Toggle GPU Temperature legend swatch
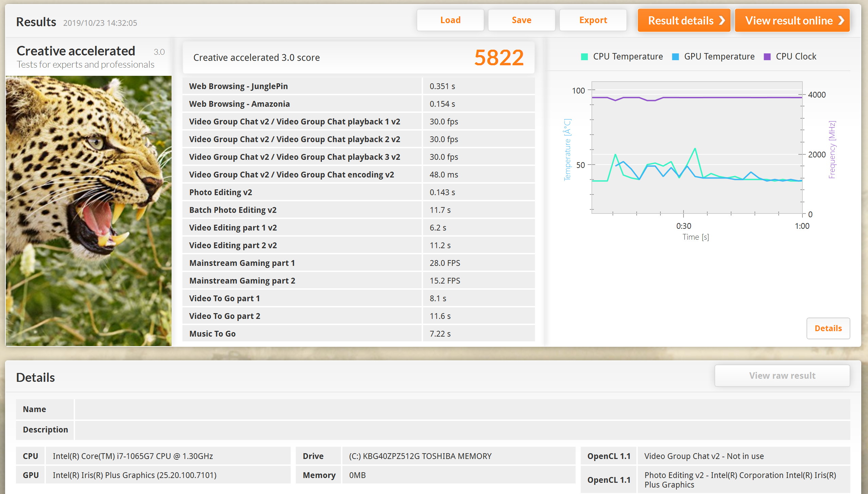Viewport: 868px width, 494px height. click(675, 57)
